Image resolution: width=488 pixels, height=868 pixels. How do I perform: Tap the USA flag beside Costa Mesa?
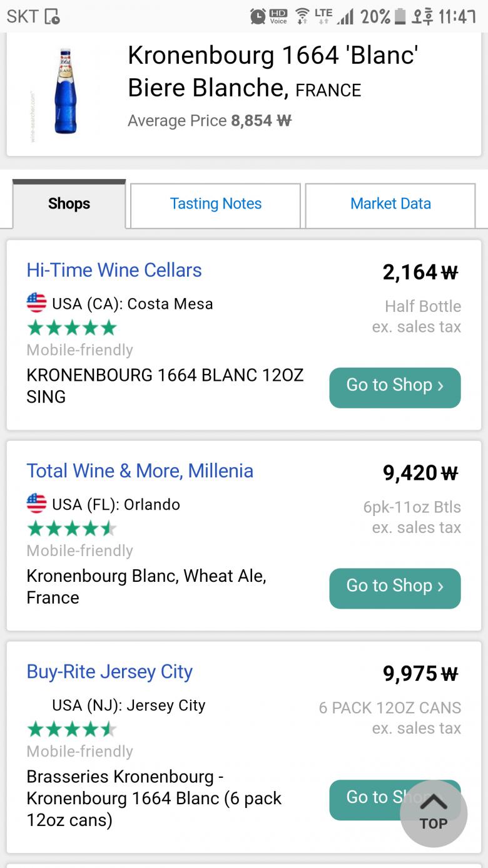click(x=36, y=304)
